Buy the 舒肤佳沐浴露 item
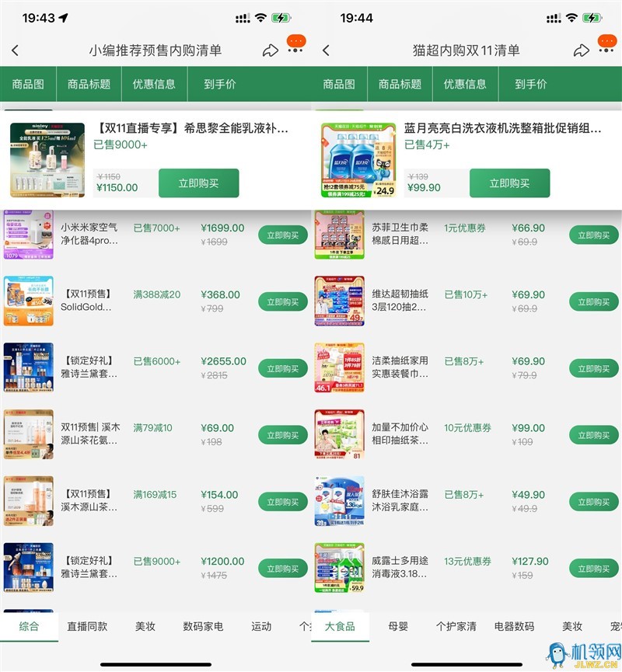 (x=594, y=503)
